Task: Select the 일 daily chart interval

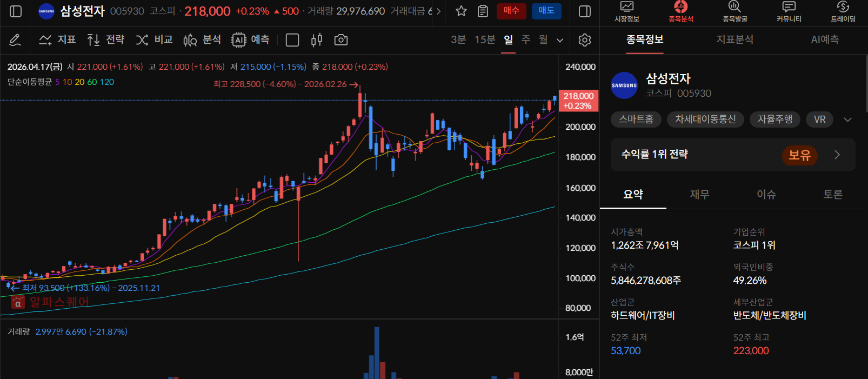Action: click(x=508, y=40)
